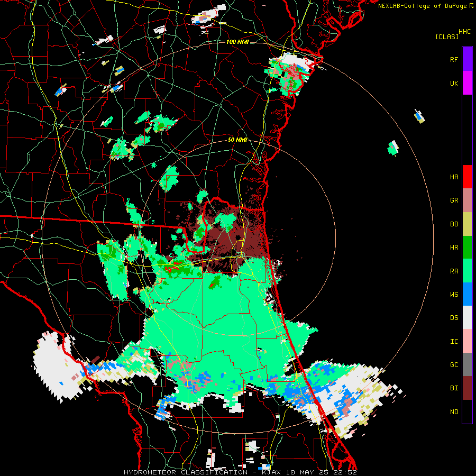Select the GR graupel color swatch
This screenshot has height=476, width=476.
coord(467,200)
